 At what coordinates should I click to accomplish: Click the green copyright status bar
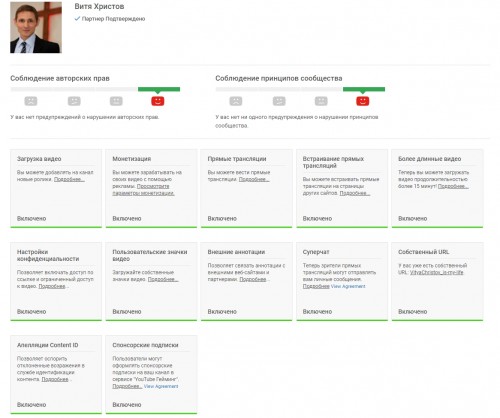[x=159, y=89]
